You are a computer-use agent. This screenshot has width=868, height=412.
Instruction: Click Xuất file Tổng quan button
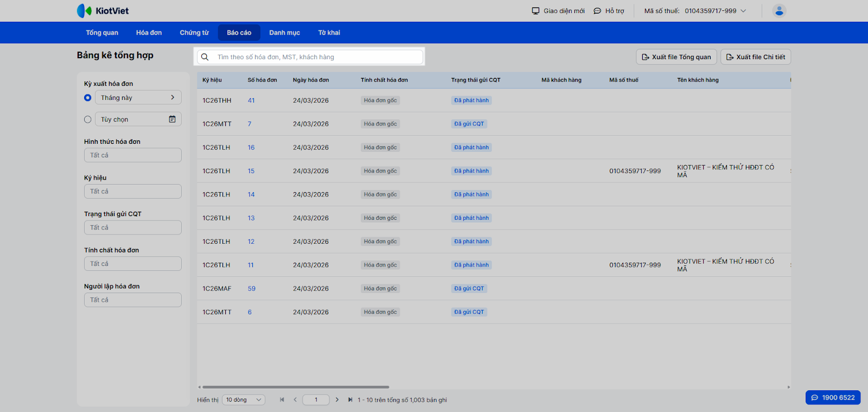[x=676, y=57]
